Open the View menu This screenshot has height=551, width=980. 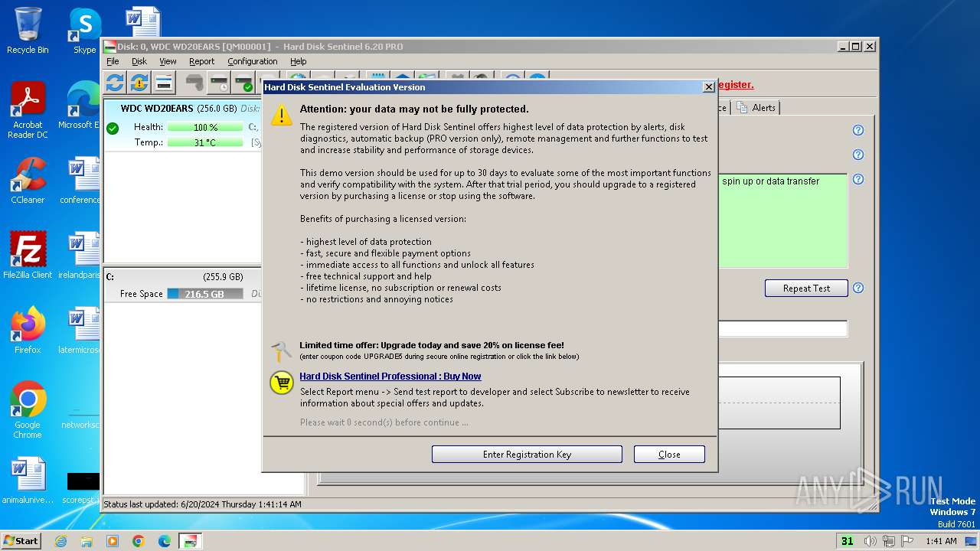168,61
